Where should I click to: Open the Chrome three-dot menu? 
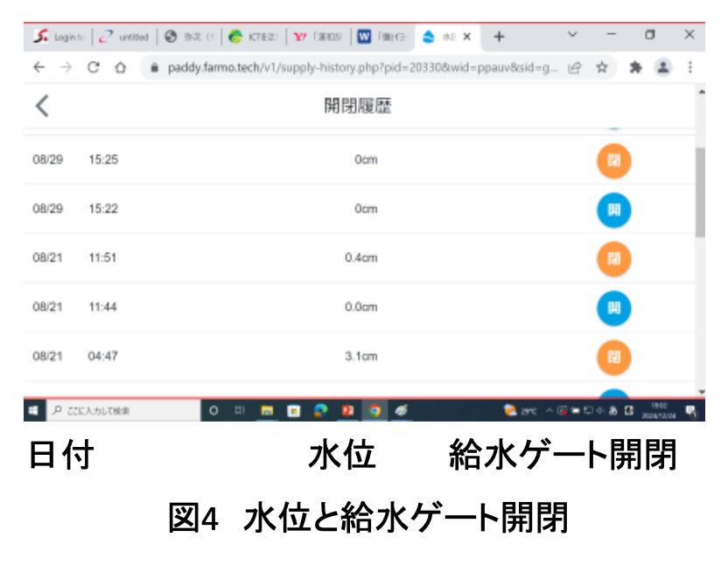coord(690,67)
